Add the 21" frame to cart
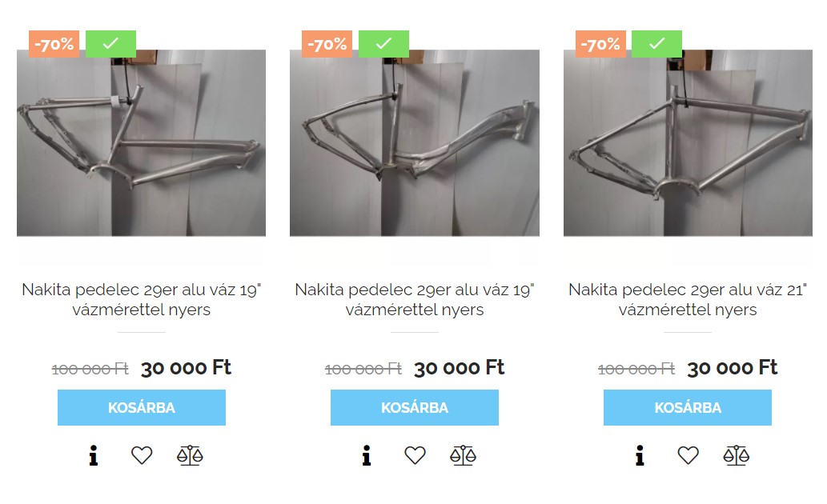 pyautogui.click(x=687, y=407)
